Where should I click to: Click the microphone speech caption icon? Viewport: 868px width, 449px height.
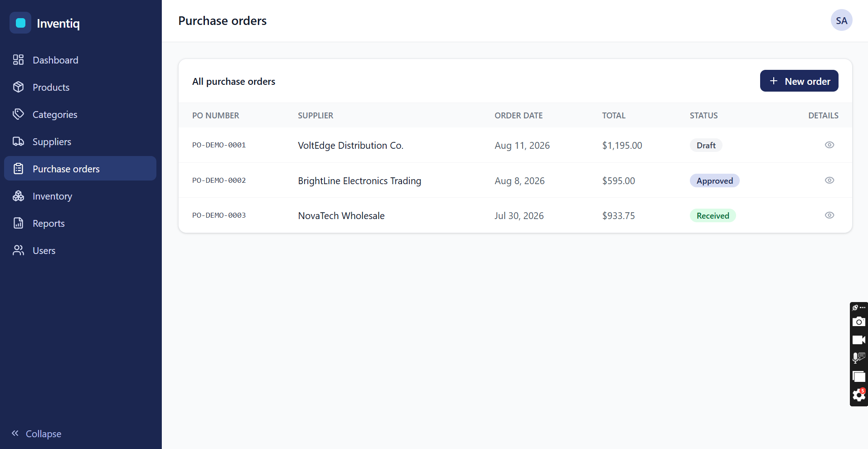(858, 358)
